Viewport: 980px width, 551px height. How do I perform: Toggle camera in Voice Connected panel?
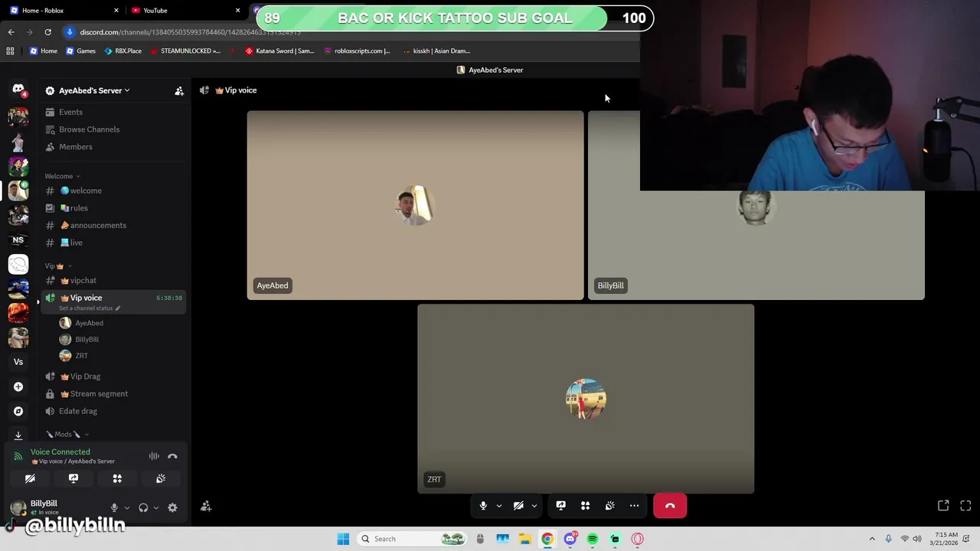point(30,478)
